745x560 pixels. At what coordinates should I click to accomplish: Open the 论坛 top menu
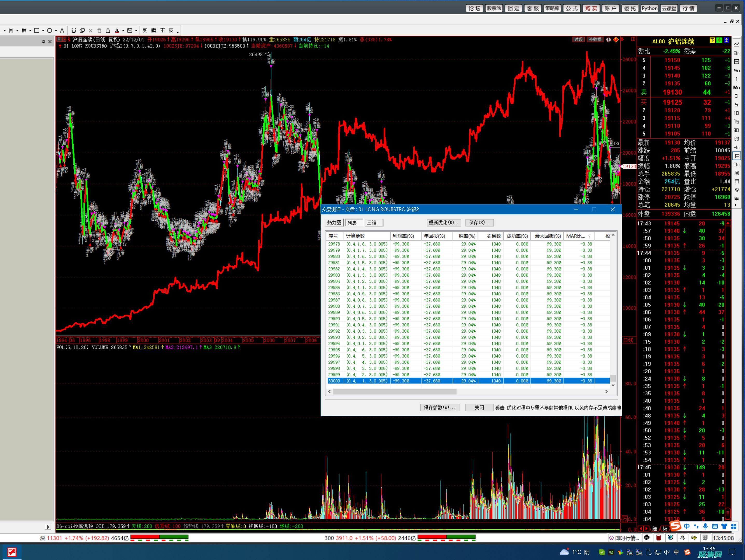pyautogui.click(x=474, y=8)
